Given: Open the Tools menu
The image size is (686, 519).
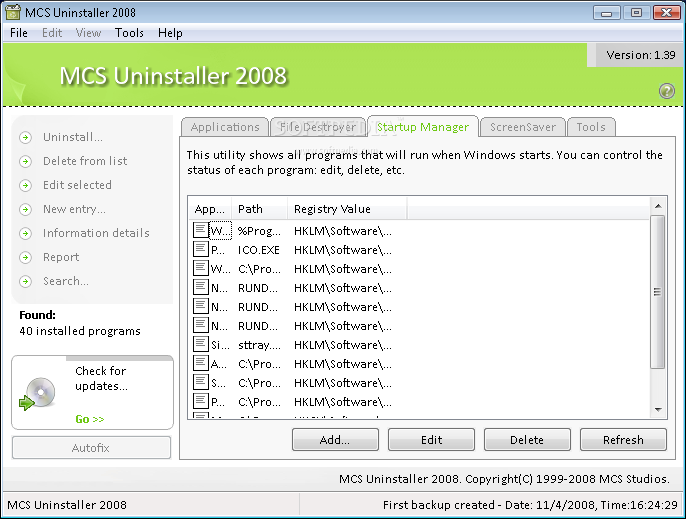Looking at the screenshot, I should [x=129, y=33].
